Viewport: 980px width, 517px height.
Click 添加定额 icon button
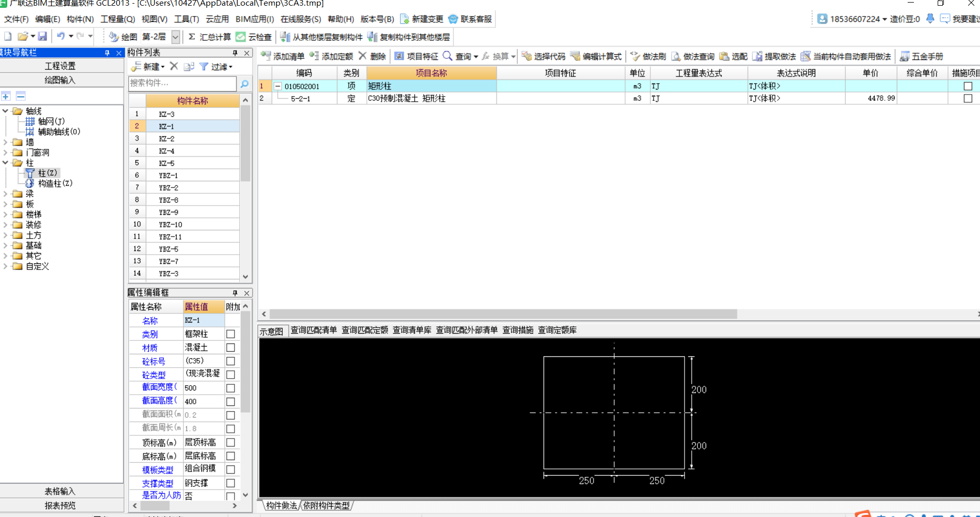tap(331, 56)
